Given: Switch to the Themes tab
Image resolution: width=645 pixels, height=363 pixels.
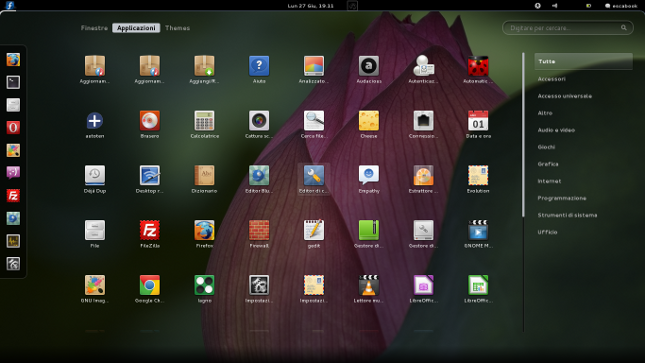Looking at the screenshot, I should [x=177, y=28].
